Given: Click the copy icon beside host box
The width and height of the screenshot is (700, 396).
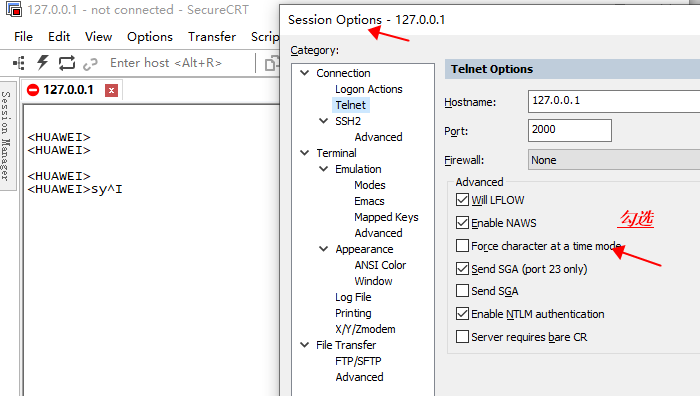Looking at the screenshot, I should [x=271, y=63].
